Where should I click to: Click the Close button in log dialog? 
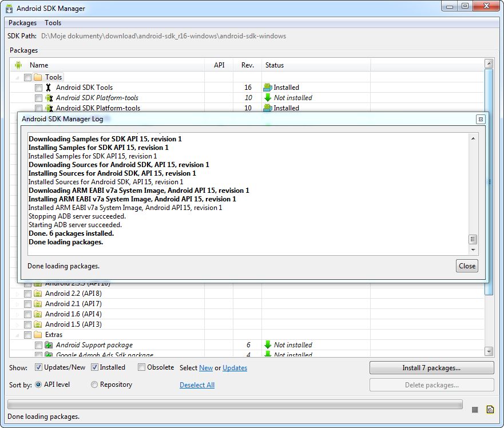(467, 266)
